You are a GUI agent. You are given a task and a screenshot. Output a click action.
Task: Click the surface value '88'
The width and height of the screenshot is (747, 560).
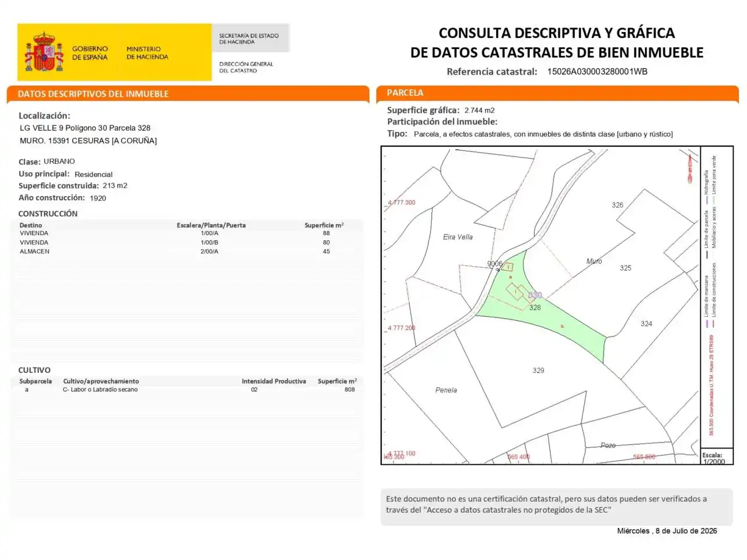click(x=326, y=233)
